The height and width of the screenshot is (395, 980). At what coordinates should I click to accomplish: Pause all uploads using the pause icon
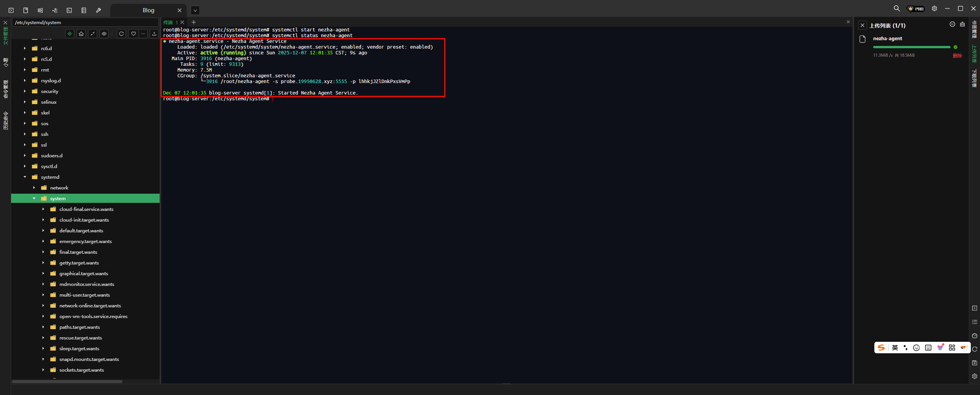[952, 24]
